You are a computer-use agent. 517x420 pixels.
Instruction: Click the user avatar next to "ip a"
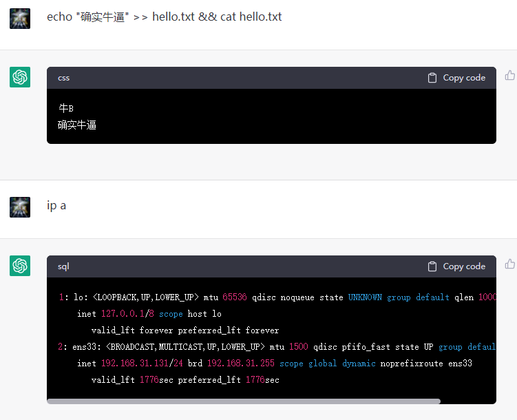point(20,207)
